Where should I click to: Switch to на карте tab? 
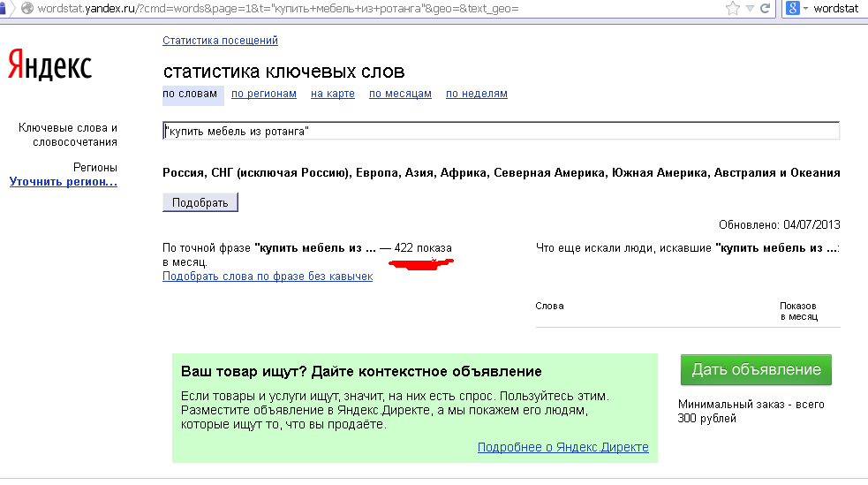pyautogui.click(x=333, y=94)
